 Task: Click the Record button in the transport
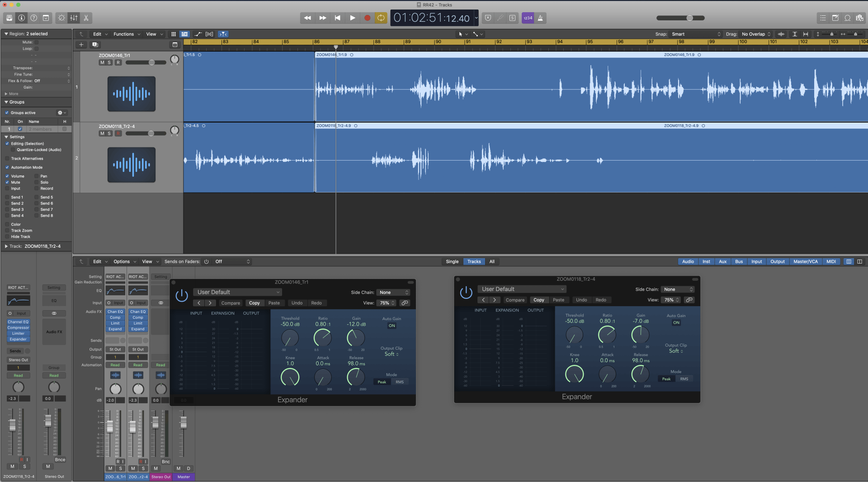point(367,18)
